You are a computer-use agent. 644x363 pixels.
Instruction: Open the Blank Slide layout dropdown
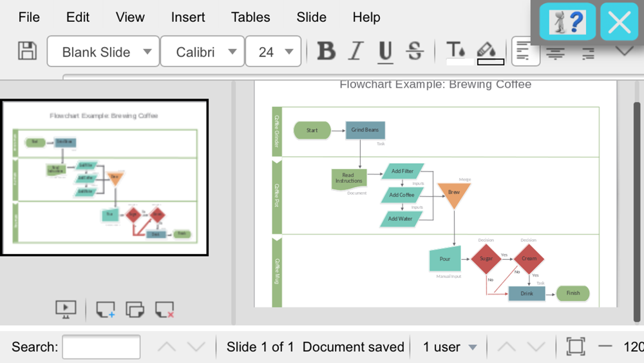(103, 52)
